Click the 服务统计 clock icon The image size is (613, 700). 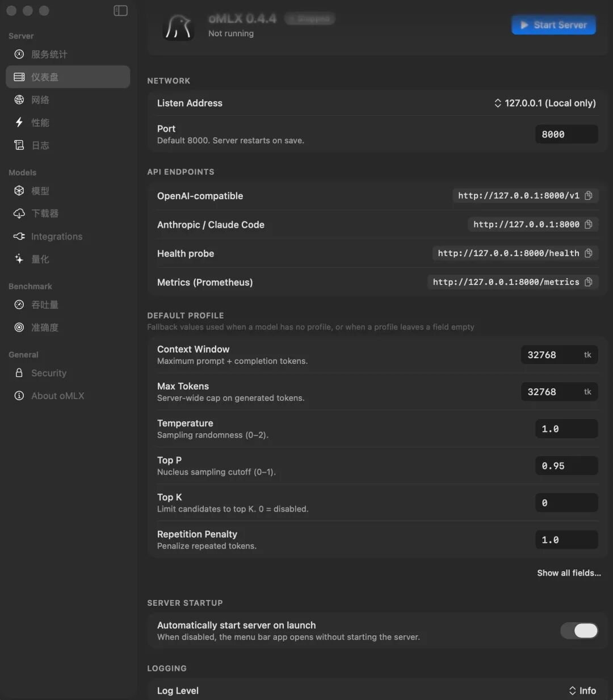pyautogui.click(x=19, y=54)
